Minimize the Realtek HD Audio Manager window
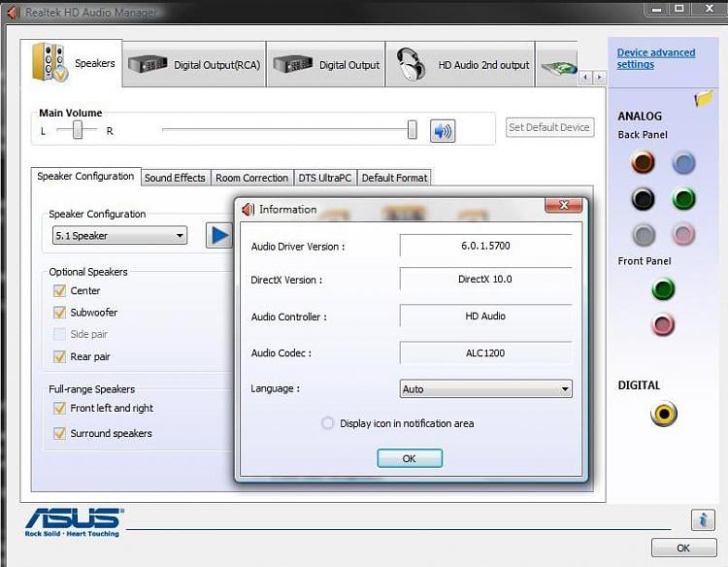 656,9
